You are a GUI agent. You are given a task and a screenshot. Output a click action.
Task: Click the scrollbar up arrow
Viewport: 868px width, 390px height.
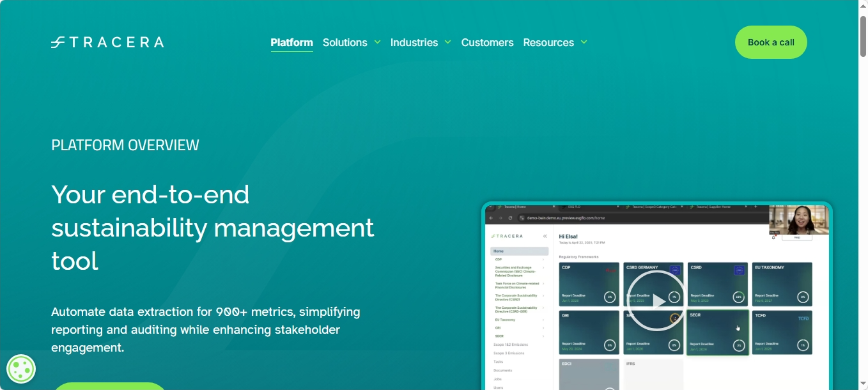click(x=863, y=6)
